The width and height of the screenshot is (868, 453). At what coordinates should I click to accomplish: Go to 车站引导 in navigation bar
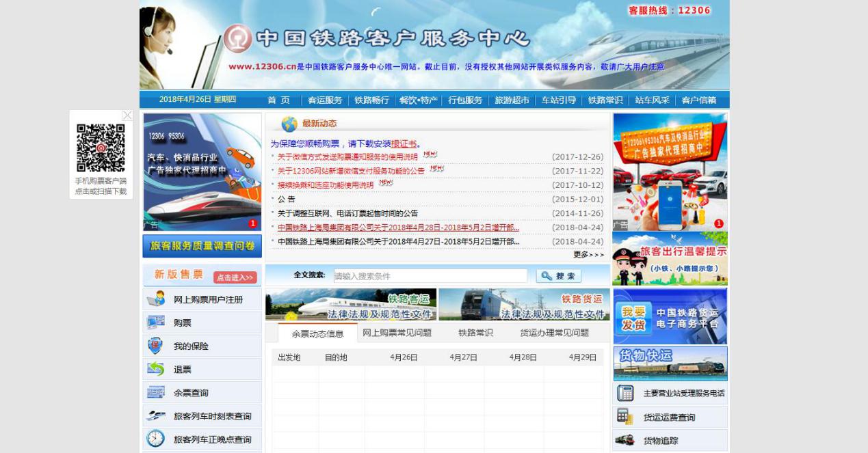click(x=559, y=100)
